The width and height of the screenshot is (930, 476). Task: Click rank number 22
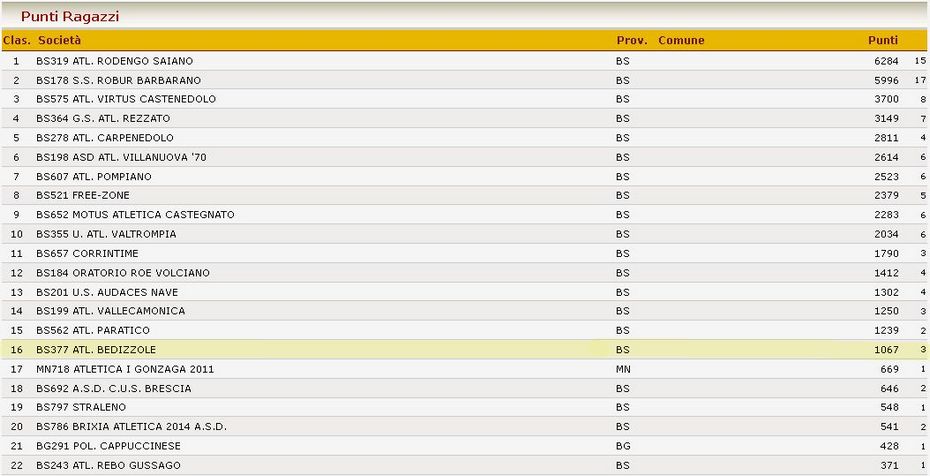(17, 465)
